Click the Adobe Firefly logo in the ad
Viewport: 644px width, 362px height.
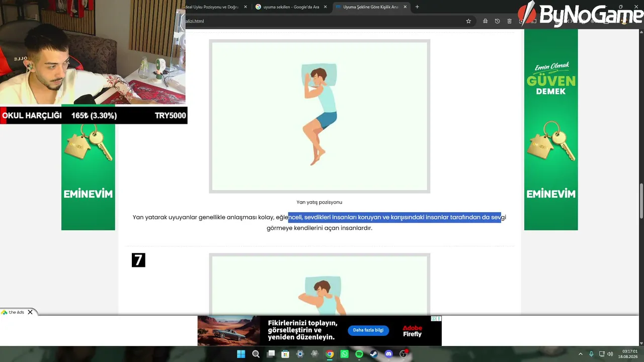(413, 331)
